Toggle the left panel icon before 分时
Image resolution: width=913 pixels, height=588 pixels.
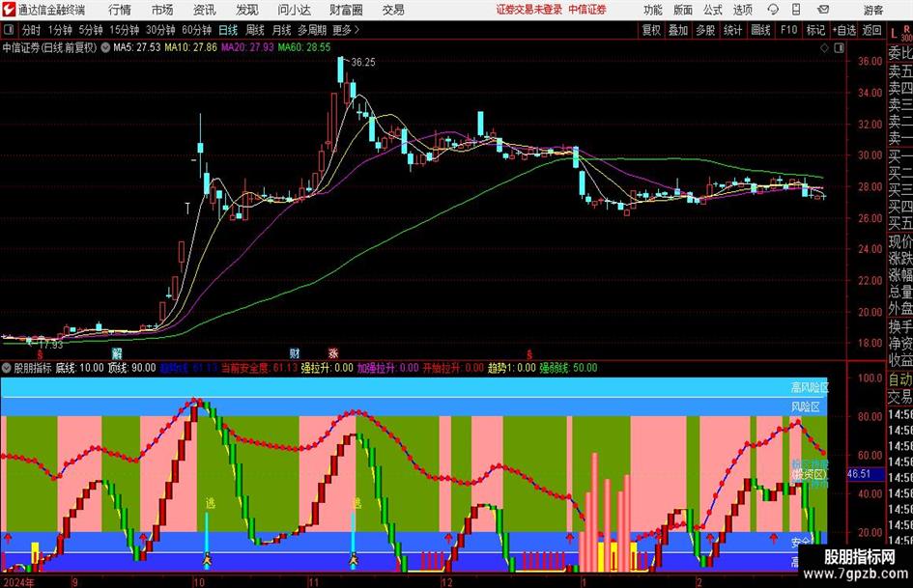coord(9,30)
